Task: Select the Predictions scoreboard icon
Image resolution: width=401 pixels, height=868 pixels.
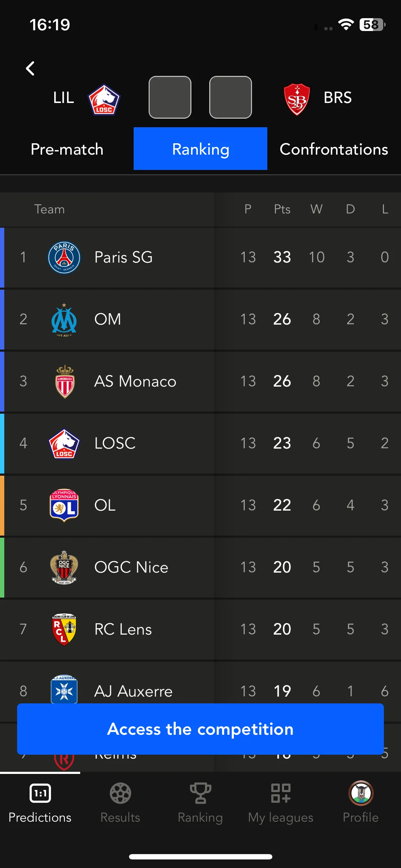Action: coord(40,794)
